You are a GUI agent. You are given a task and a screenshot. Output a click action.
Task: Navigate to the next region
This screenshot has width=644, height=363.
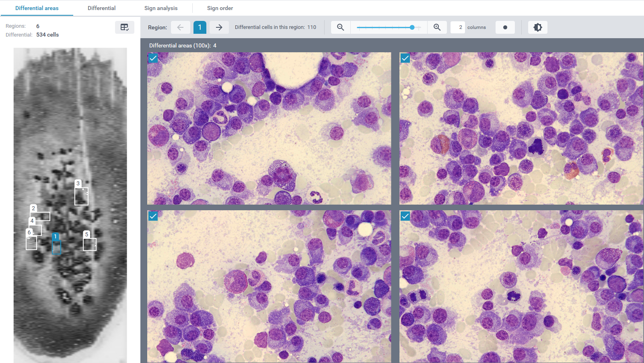pos(219,27)
